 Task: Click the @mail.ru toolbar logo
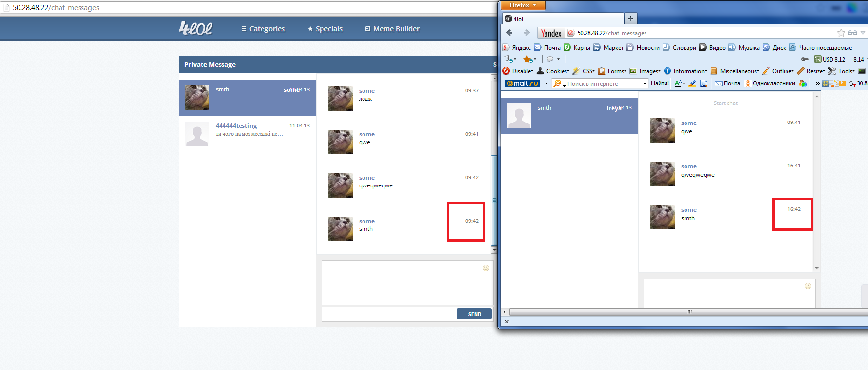pyautogui.click(x=523, y=83)
